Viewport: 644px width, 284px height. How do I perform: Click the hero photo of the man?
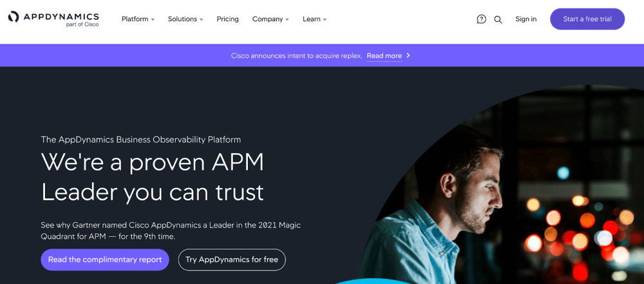pyautogui.click(x=500, y=185)
